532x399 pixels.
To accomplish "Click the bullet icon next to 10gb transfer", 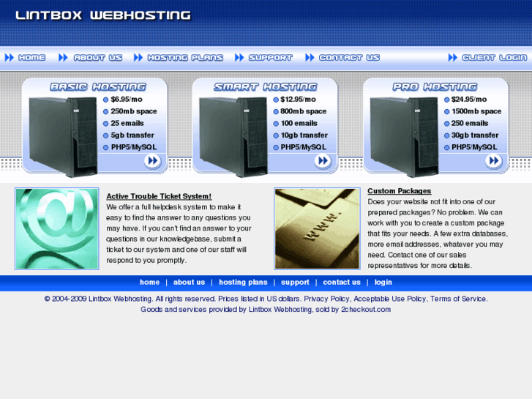I will tap(276, 135).
